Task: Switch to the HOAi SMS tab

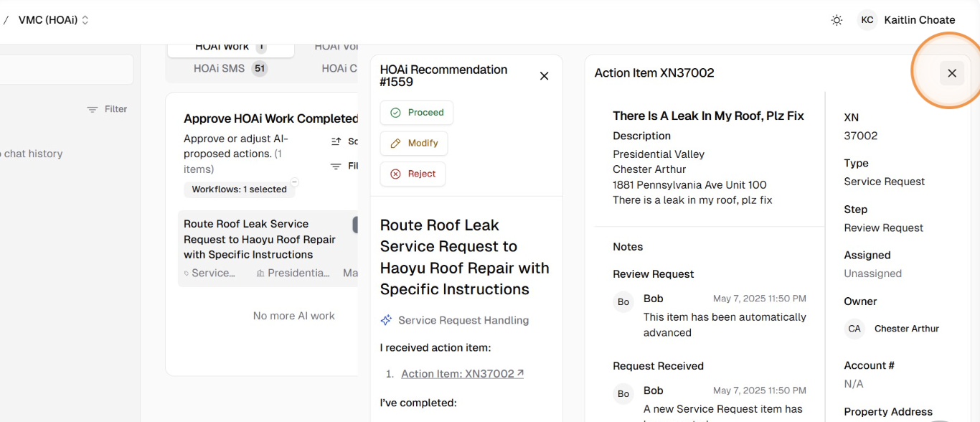Action: coord(229,69)
